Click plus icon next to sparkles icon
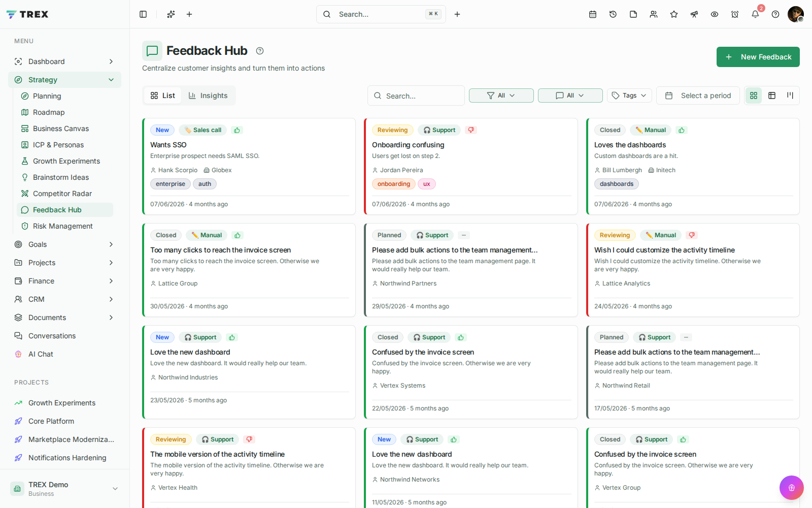812x508 pixels. (189, 14)
